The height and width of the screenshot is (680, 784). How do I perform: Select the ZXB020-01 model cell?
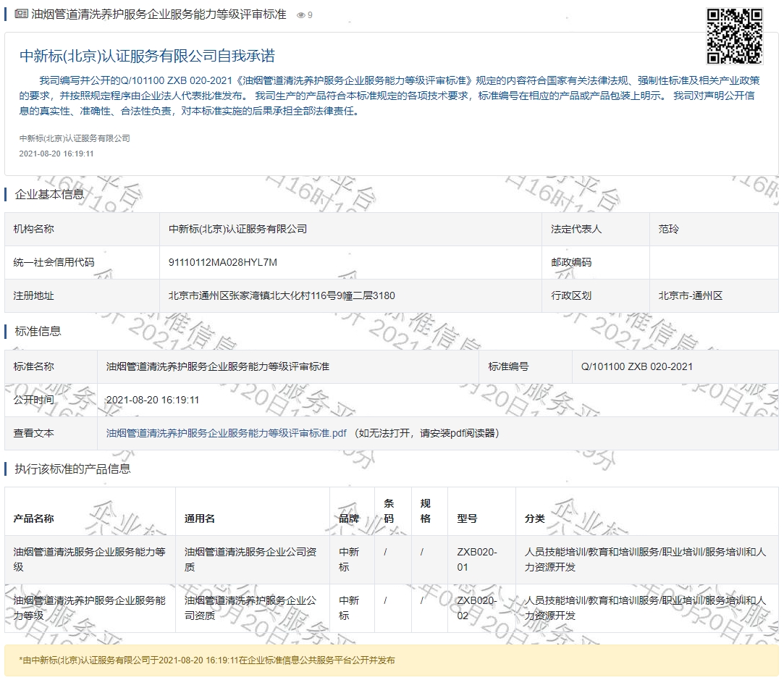[476, 559]
